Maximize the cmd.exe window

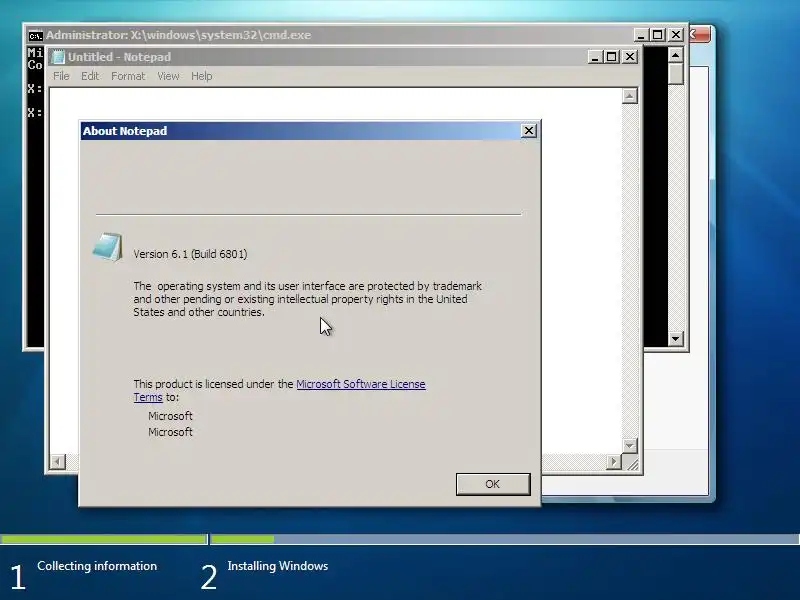(x=657, y=35)
